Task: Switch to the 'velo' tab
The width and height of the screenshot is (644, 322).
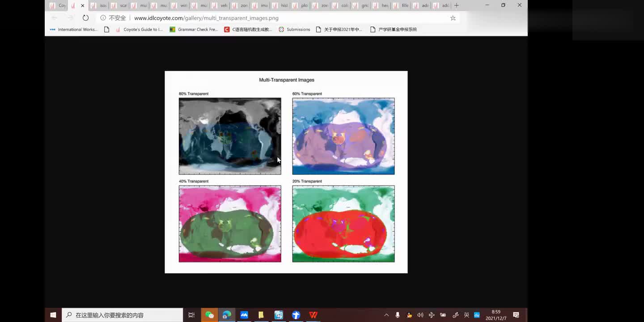Action: [220, 5]
